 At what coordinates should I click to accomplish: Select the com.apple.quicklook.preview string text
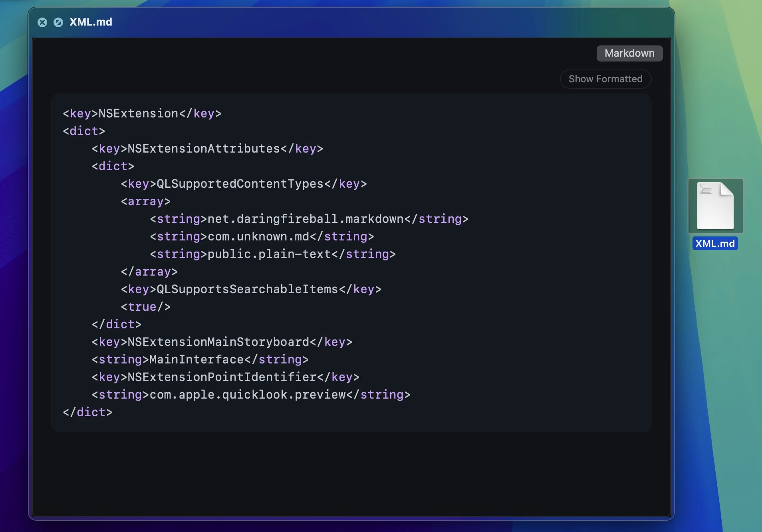pos(251,394)
